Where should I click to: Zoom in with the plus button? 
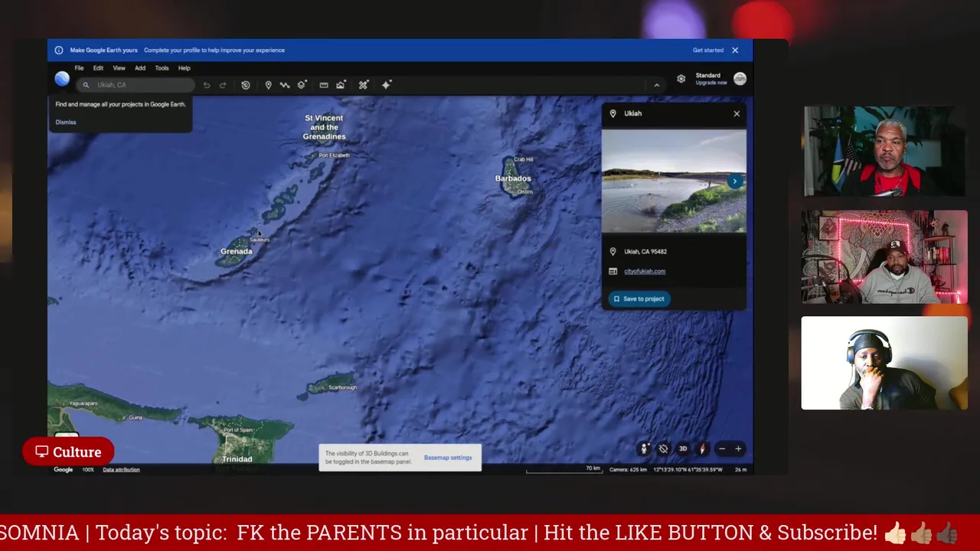pos(738,449)
